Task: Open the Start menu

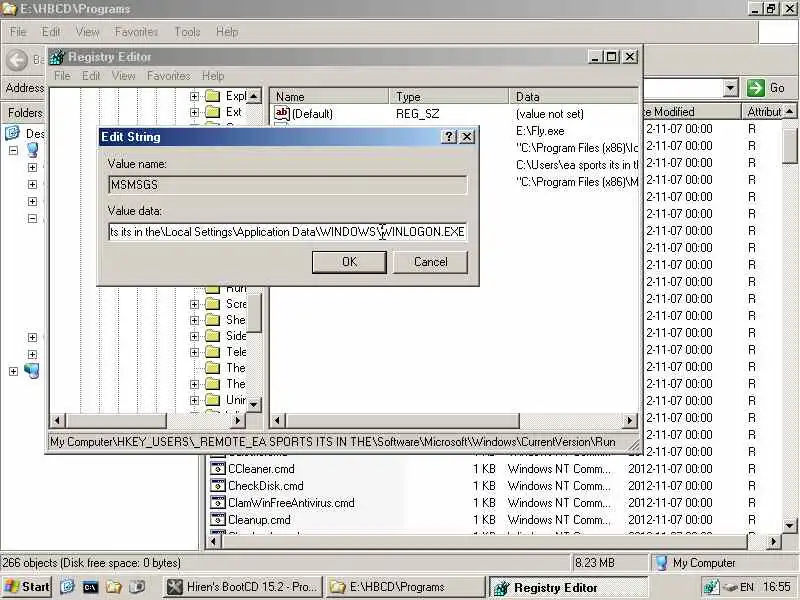Action: pyautogui.click(x=27, y=587)
